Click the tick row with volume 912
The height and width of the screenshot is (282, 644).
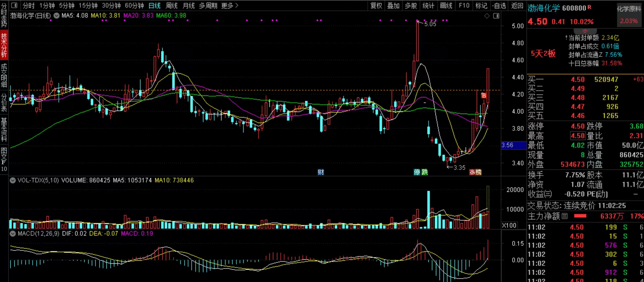point(585,272)
